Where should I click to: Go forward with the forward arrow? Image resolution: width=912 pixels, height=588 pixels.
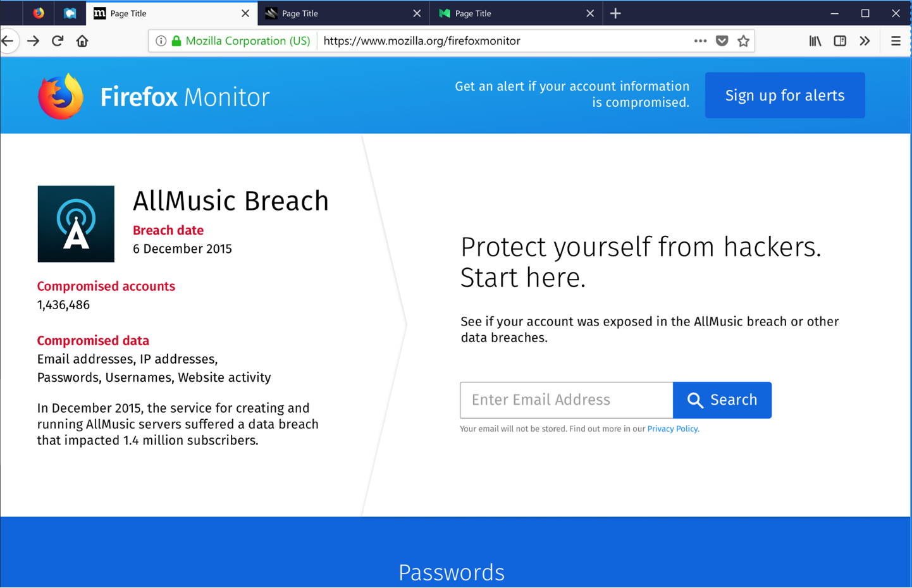point(33,41)
